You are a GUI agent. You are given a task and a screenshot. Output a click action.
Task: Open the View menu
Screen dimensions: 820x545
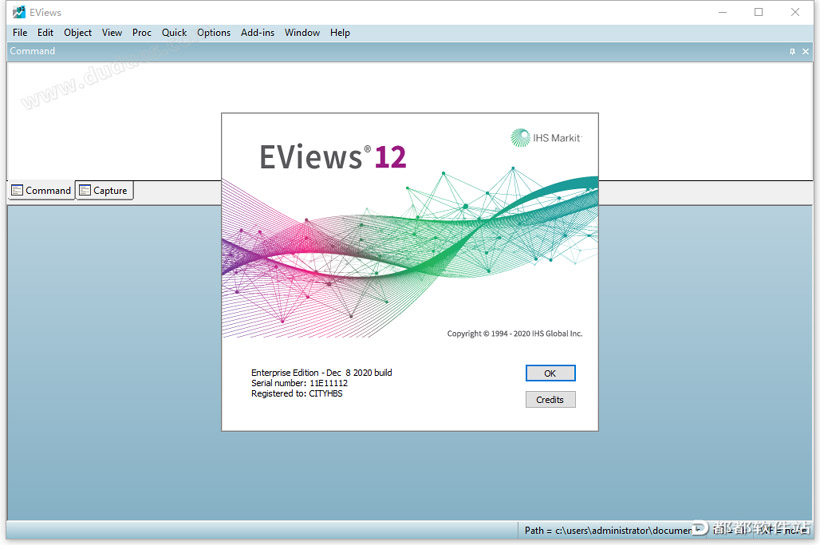coord(112,32)
